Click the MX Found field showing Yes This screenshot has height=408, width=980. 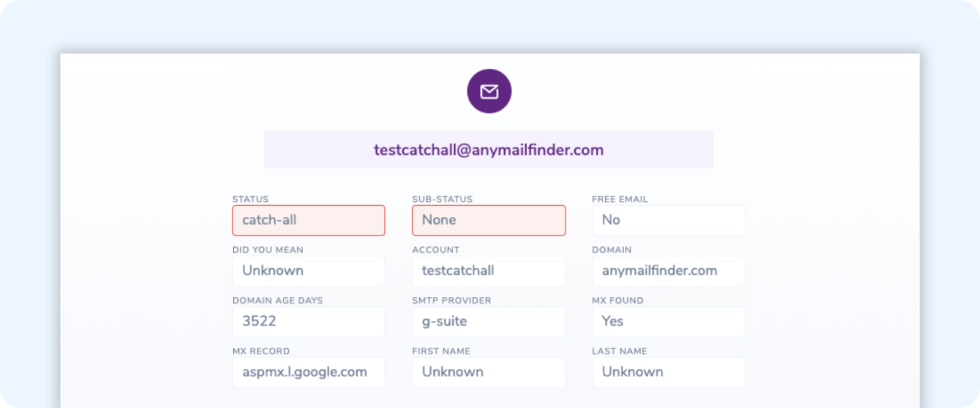[669, 321]
